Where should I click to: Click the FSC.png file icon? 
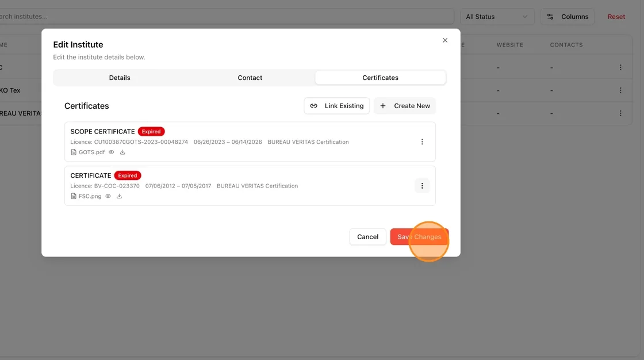(x=74, y=196)
